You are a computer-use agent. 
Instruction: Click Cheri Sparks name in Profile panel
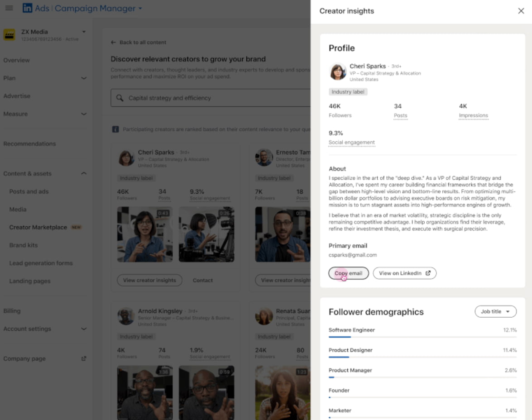(x=368, y=66)
